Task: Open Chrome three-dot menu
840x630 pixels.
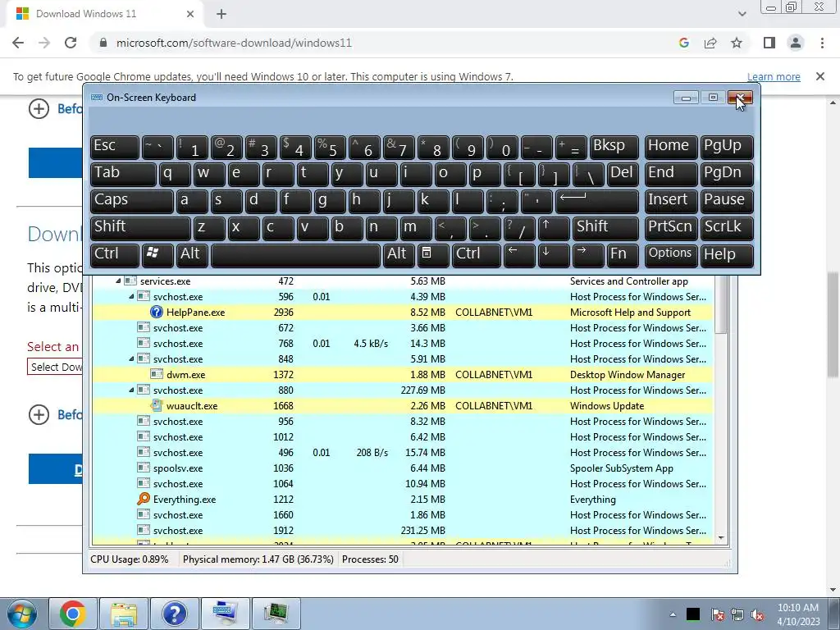Action: coord(822,43)
